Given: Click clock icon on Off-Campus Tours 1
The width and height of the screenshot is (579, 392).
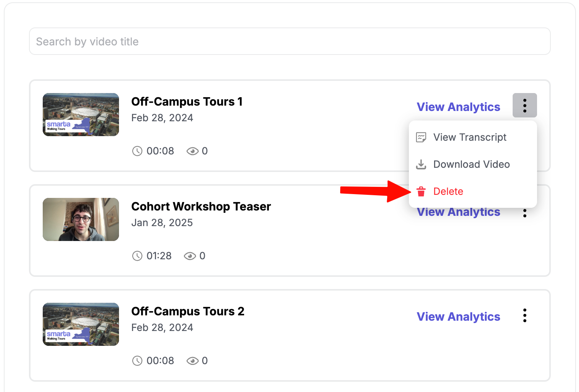Looking at the screenshot, I should point(137,151).
